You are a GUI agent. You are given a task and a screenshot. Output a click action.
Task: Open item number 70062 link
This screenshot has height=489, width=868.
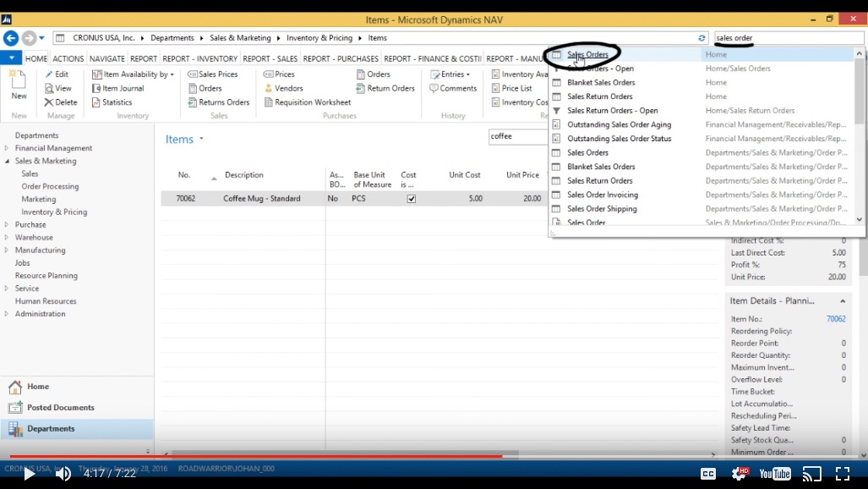point(837,319)
